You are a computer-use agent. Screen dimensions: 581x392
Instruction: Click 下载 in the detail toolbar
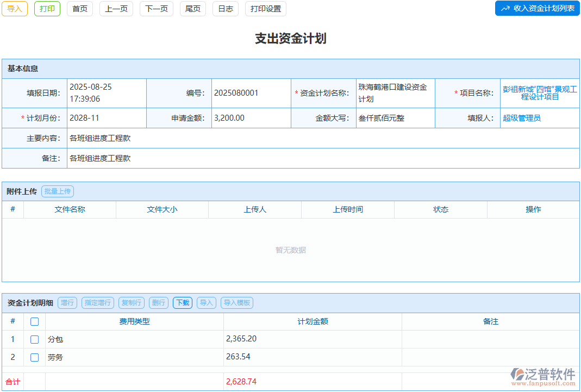(x=182, y=303)
